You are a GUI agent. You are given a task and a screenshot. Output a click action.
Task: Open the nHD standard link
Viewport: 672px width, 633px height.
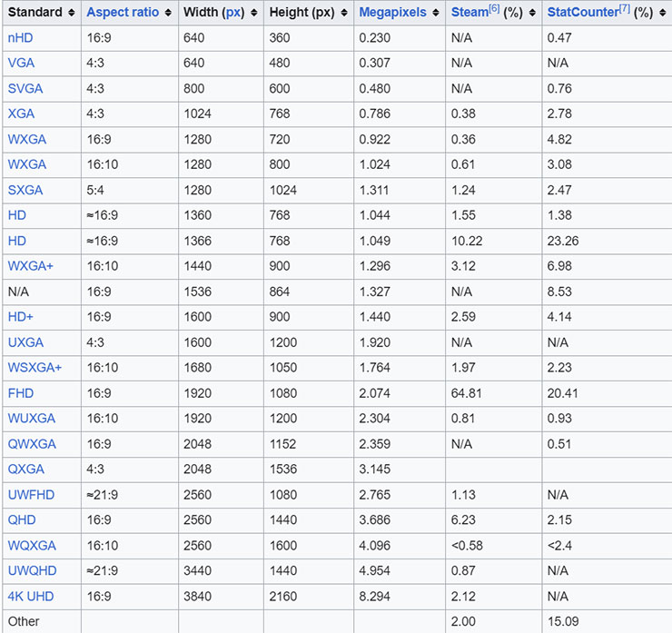pos(20,38)
